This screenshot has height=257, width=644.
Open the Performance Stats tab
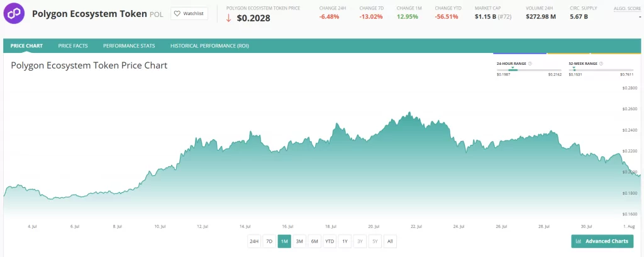[x=129, y=46]
